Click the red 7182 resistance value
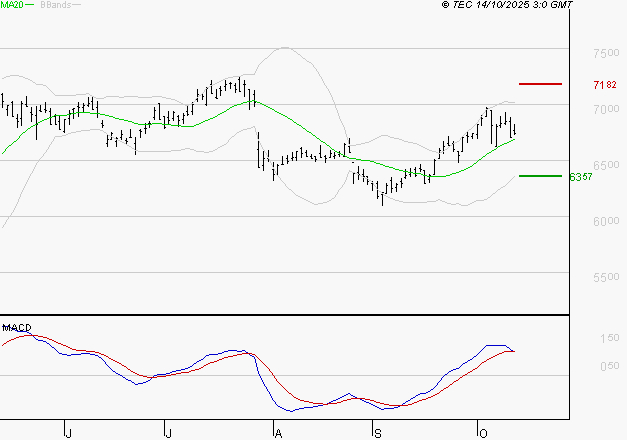This screenshot has width=627, height=440. tap(605, 85)
